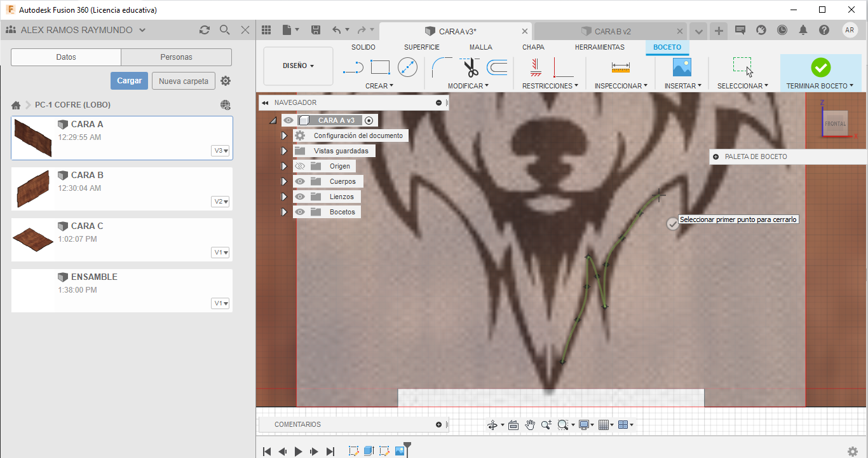Select the Circle sketch tool
The height and width of the screenshot is (458, 868).
click(407, 67)
